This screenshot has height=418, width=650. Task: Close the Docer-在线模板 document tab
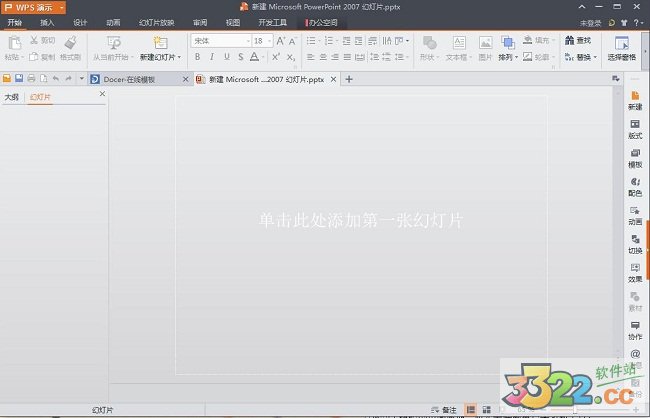[x=185, y=78]
